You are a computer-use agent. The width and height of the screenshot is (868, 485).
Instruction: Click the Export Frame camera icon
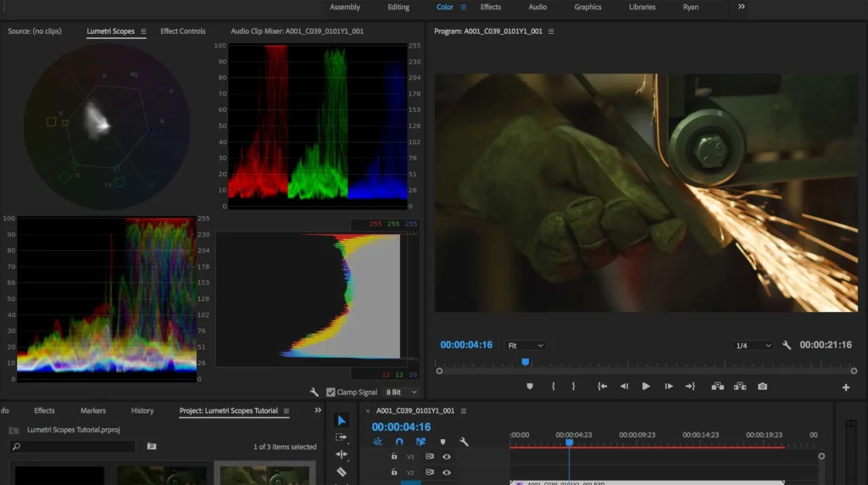coord(762,387)
